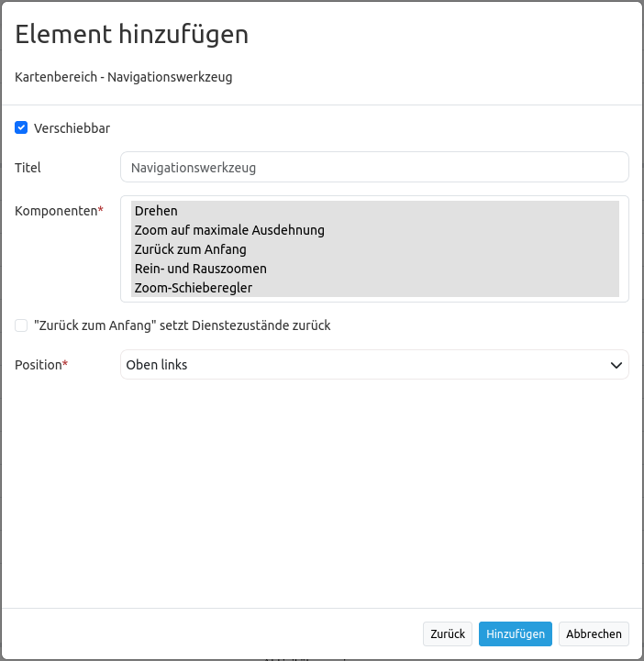
Task: Uncheck the Verschiebbar checkbox
Action: [21, 128]
